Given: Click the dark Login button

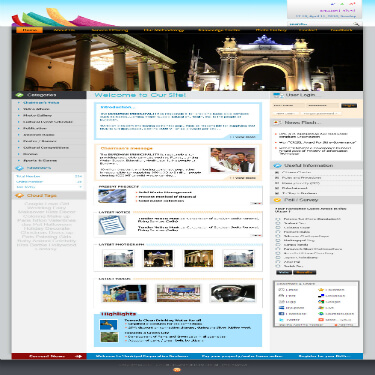Looking at the screenshot, I should point(349,106).
